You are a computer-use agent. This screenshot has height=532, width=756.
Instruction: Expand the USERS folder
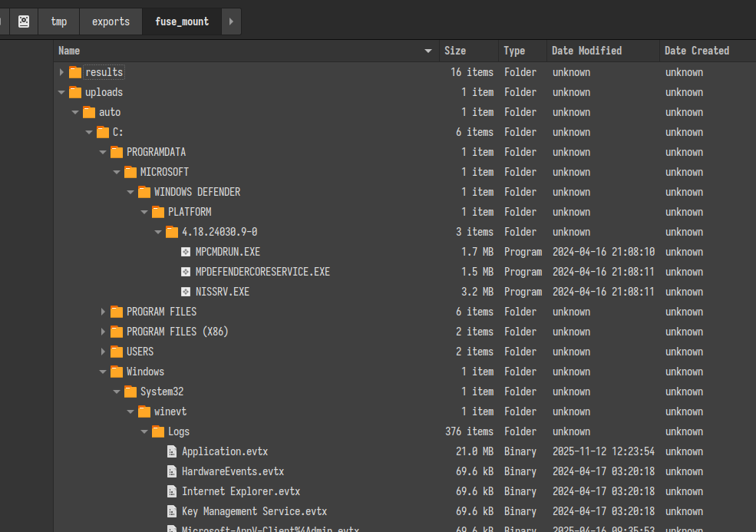(x=103, y=352)
